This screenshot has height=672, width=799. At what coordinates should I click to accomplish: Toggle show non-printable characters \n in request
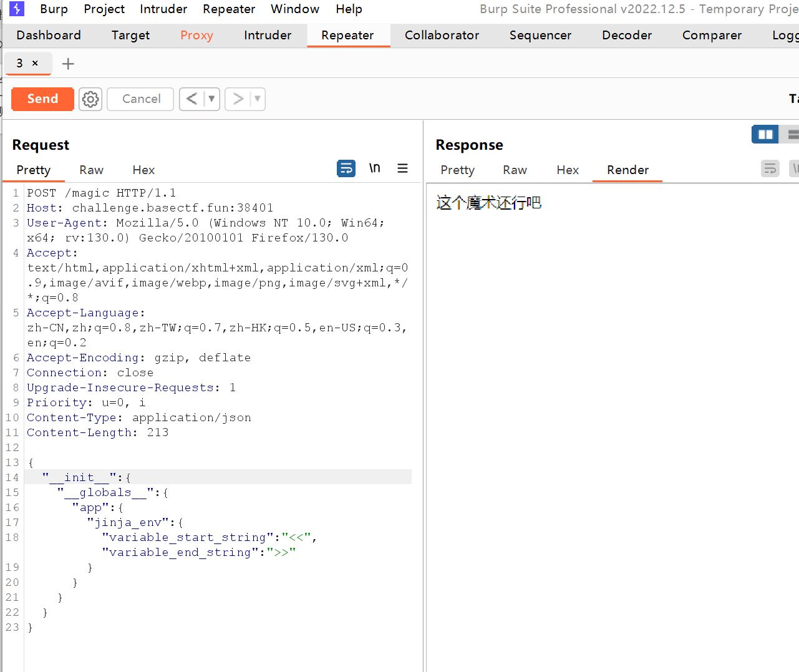pyautogui.click(x=375, y=168)
